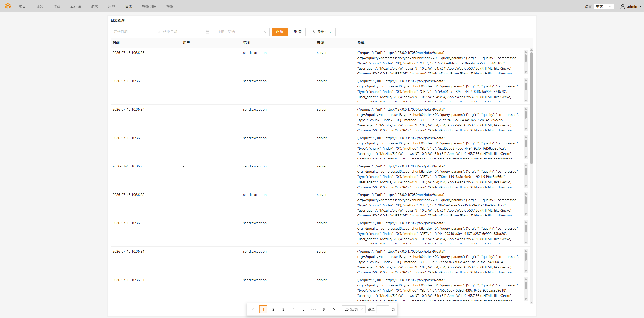
Task: Go to page 1
Action: (263, 309)
